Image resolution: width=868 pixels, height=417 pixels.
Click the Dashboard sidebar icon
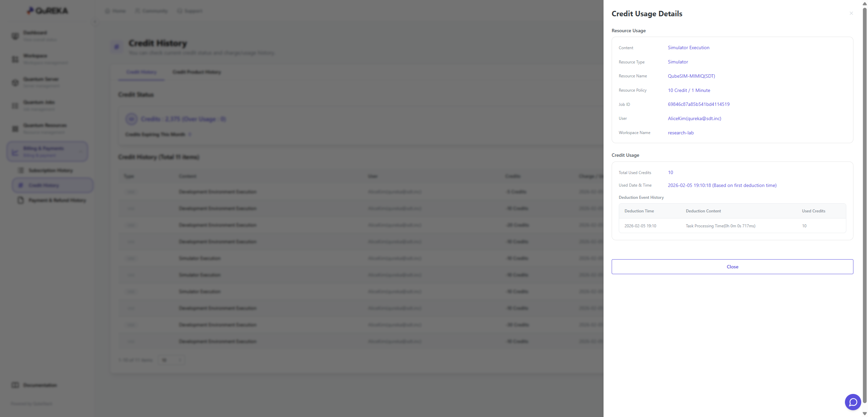15,36
